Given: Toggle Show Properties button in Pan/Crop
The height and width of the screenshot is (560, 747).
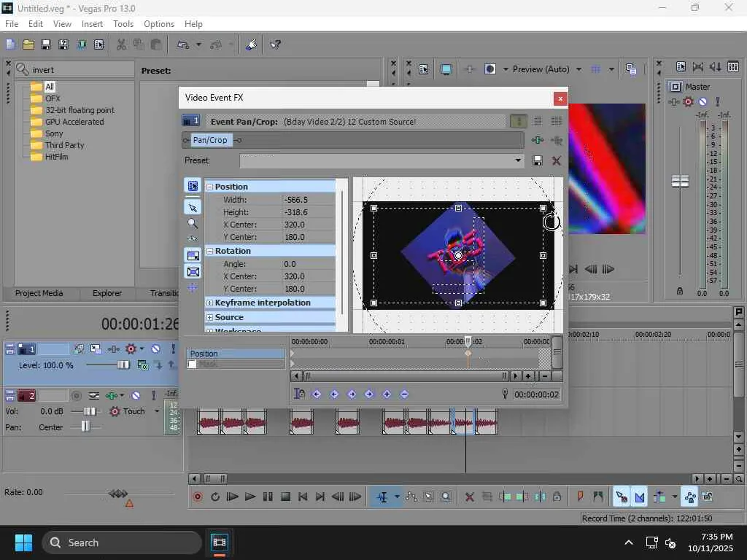Looking at the screenshot, I should [193, 187].
